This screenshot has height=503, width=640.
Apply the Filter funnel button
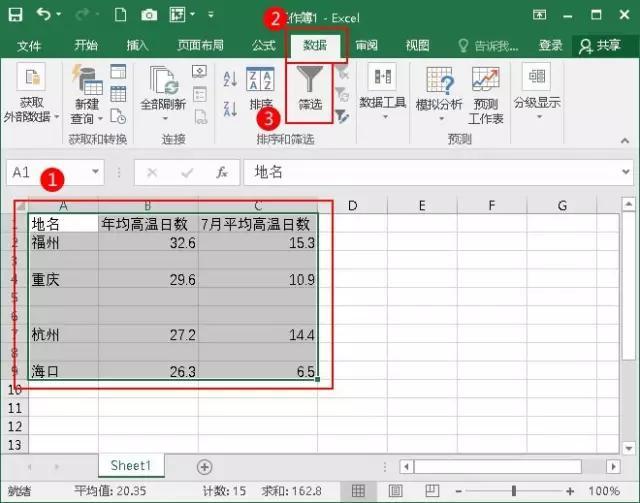point(310,89)
